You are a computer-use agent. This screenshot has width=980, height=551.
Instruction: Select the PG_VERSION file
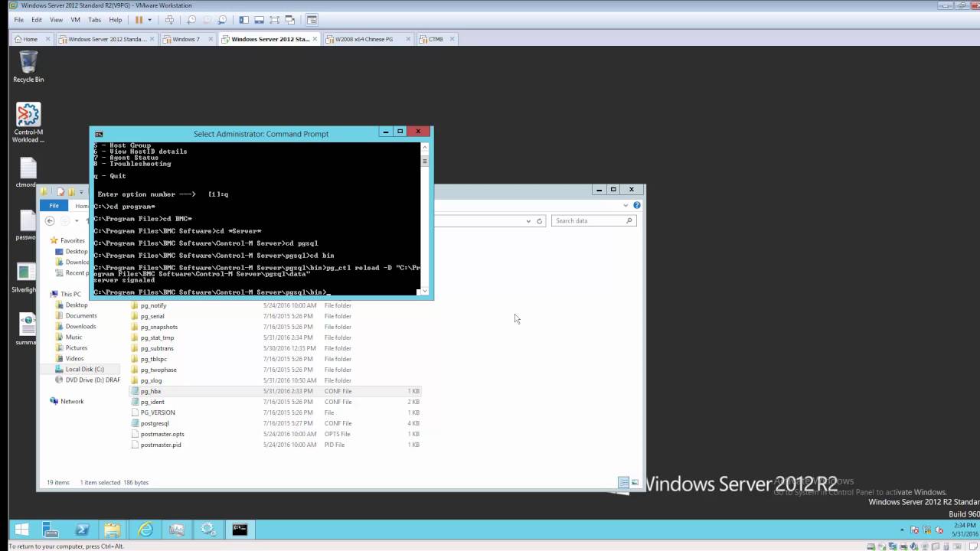[276, 412]
